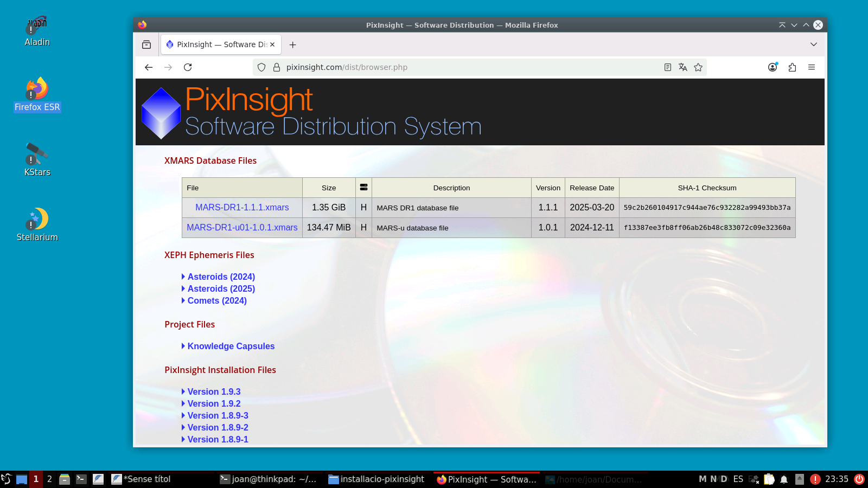Open a new tab with plus button

(x=293, y=45)
